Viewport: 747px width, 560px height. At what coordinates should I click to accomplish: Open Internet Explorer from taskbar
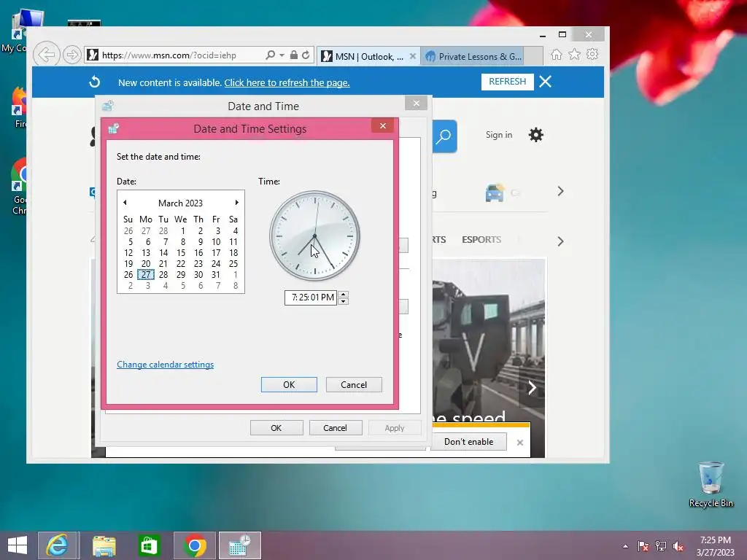click(57, 545)
